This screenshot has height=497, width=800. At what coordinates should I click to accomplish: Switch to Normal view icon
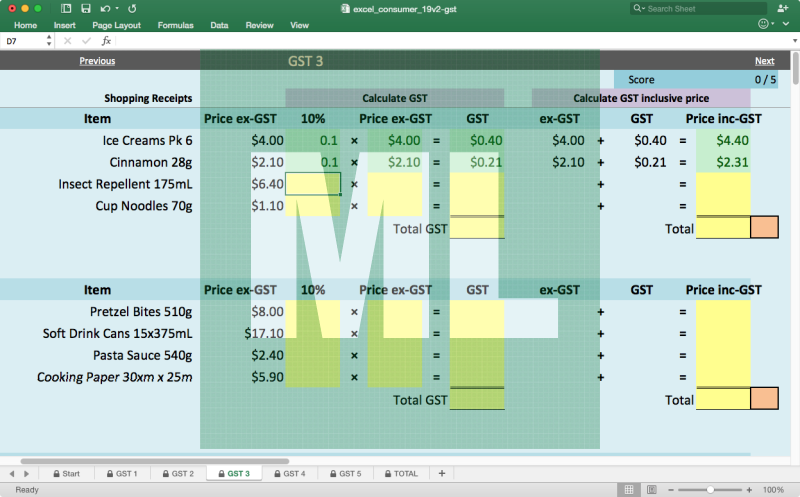tap(628, 490)
